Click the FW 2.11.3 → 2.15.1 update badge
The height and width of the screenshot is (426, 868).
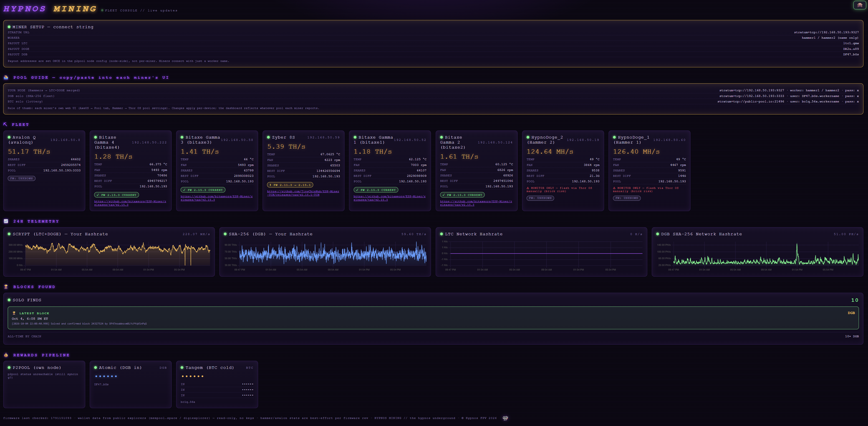[x=290, y=185]
